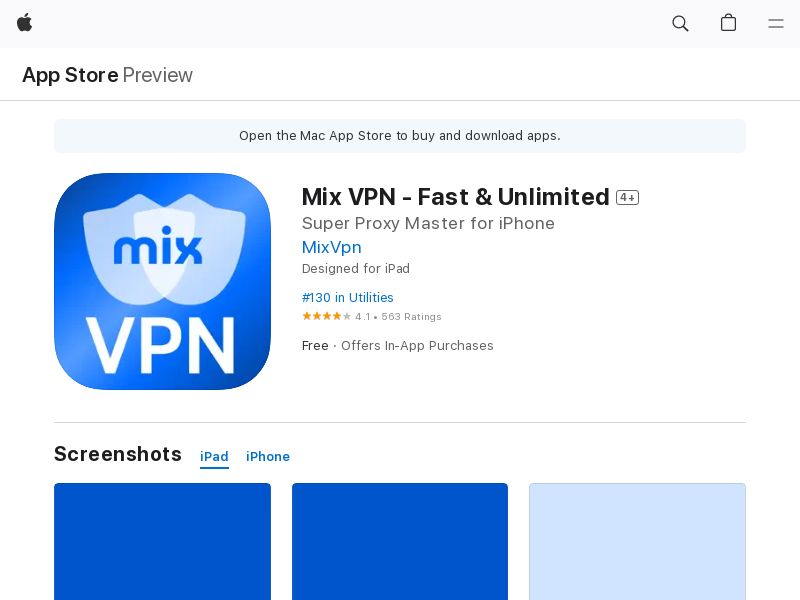Click the Offers In-App Purchases text
Image resolution: width=800 pixels, height=600 pixels.
click(x=417, y=345)
